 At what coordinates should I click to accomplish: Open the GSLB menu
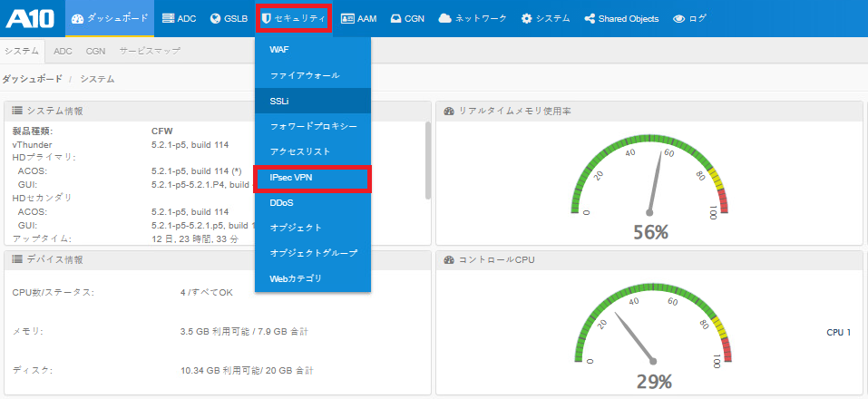[x=229, y=18]
